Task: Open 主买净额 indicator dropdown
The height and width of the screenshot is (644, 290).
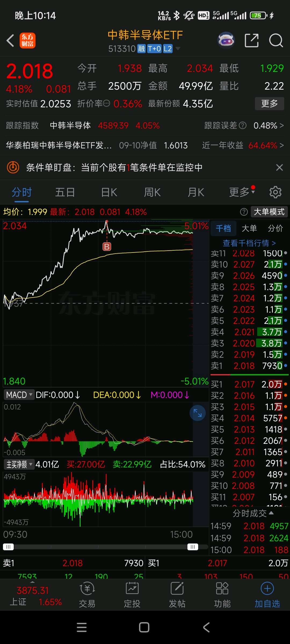Action: pos(19,464)
